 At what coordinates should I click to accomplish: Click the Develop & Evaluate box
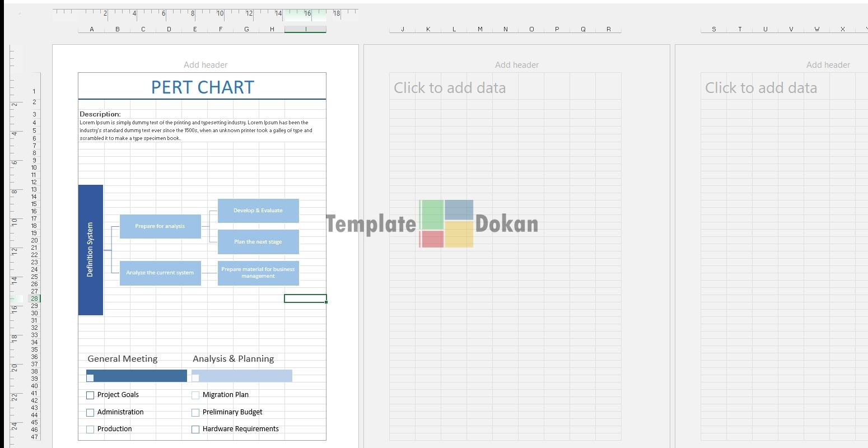258,211
